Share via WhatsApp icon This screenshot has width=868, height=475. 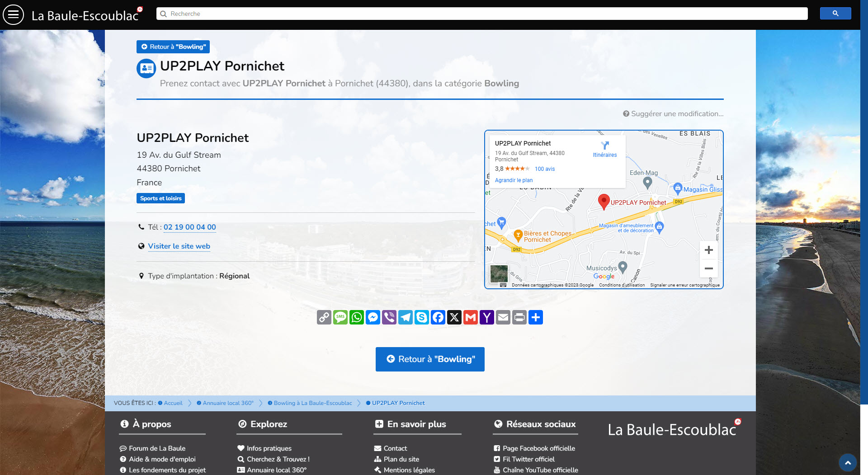[x=357, y=317]
